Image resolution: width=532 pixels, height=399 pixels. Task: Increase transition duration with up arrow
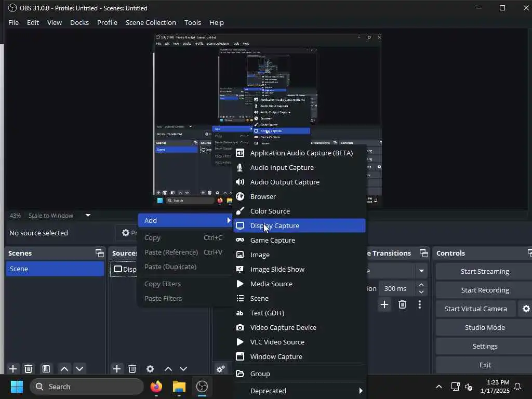(x=421, y=285)
